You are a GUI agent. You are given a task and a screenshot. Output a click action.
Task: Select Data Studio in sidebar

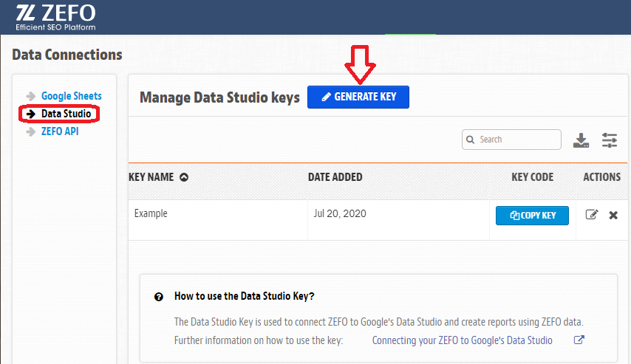coord(66,114)
